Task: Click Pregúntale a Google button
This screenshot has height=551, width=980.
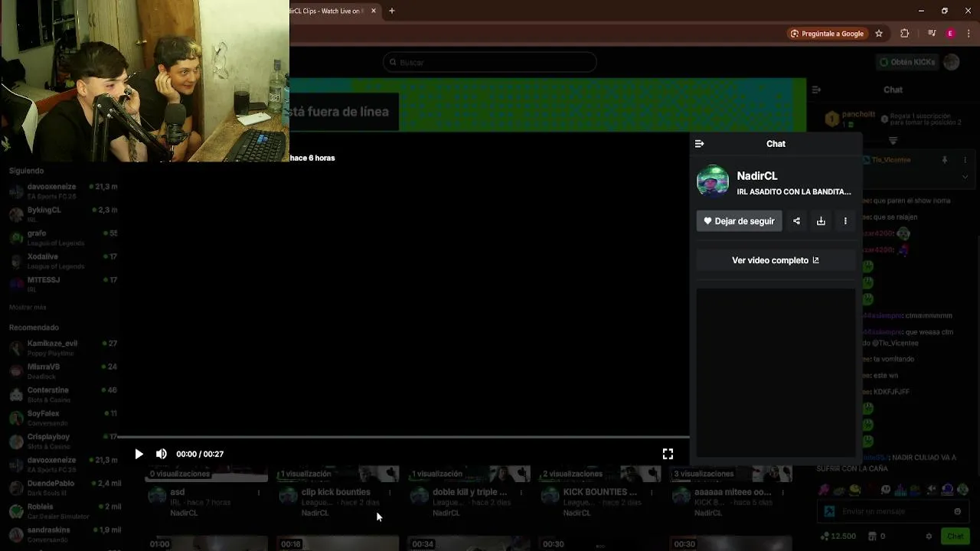Action: (827, 34)
